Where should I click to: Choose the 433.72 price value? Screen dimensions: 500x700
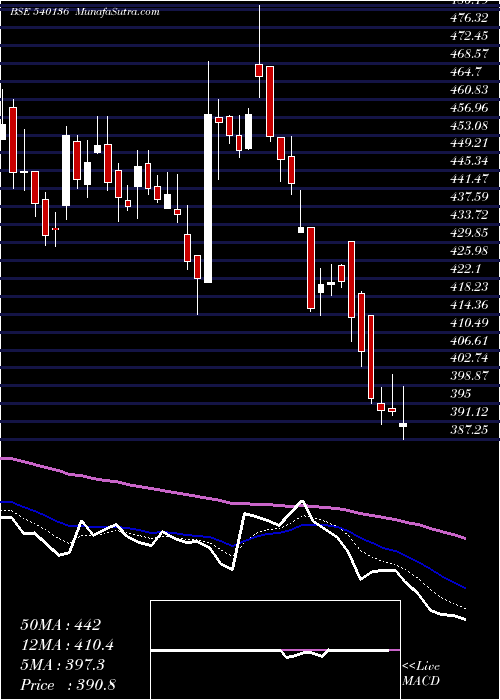[x=468, y=215]
